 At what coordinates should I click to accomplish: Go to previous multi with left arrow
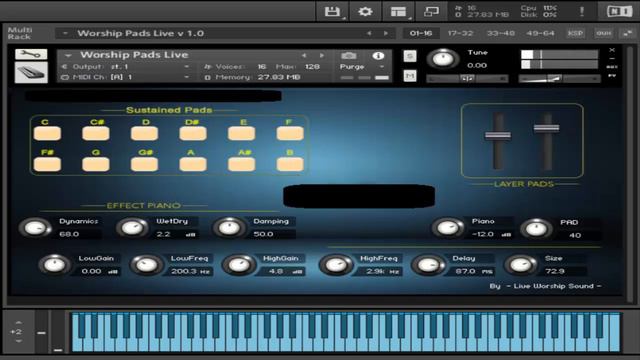click(x=369, y=33)
